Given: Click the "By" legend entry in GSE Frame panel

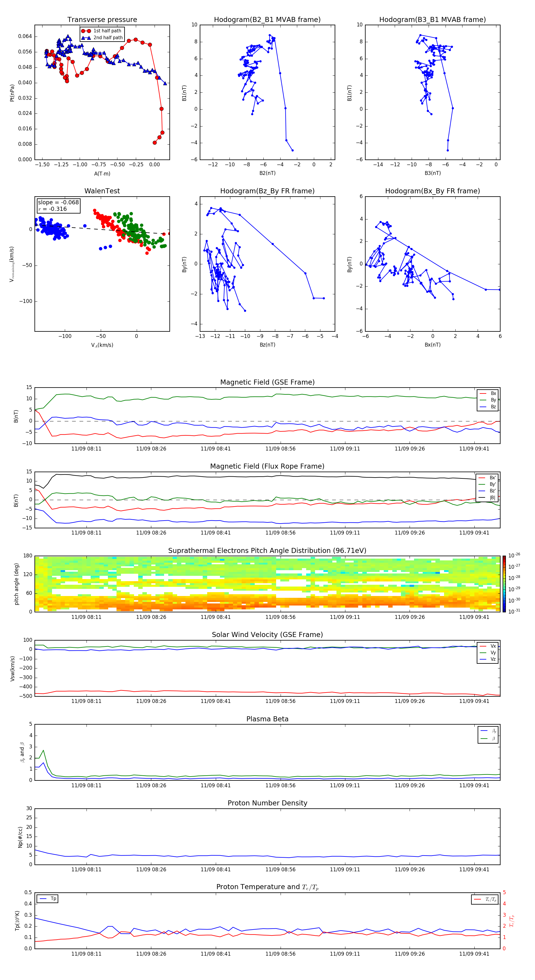Looking at the screenshot, I should [x=488, y=400].
